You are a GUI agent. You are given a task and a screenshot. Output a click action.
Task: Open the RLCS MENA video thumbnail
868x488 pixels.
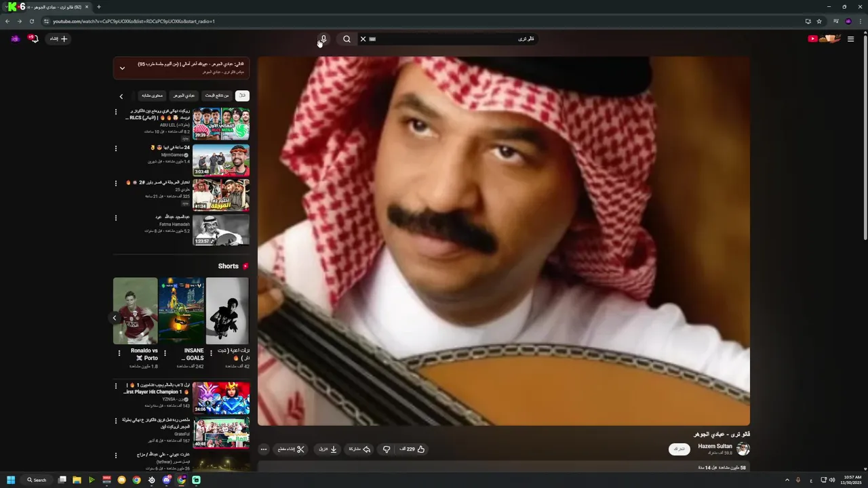pos(221,124)
